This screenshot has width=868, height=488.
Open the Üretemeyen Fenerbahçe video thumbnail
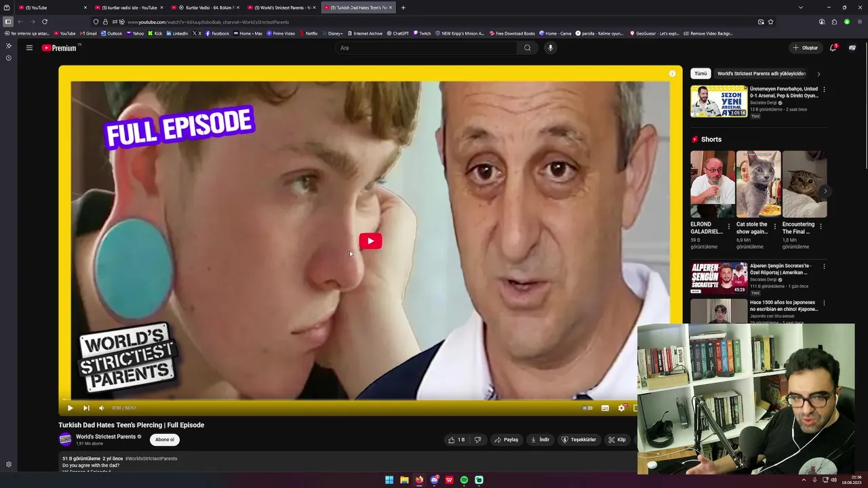(719, 101)
